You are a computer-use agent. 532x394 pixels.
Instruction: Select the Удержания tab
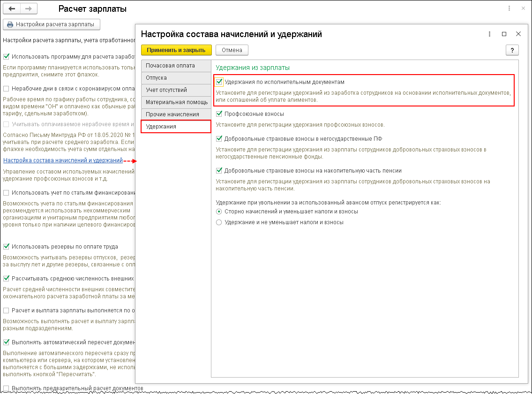176,127
